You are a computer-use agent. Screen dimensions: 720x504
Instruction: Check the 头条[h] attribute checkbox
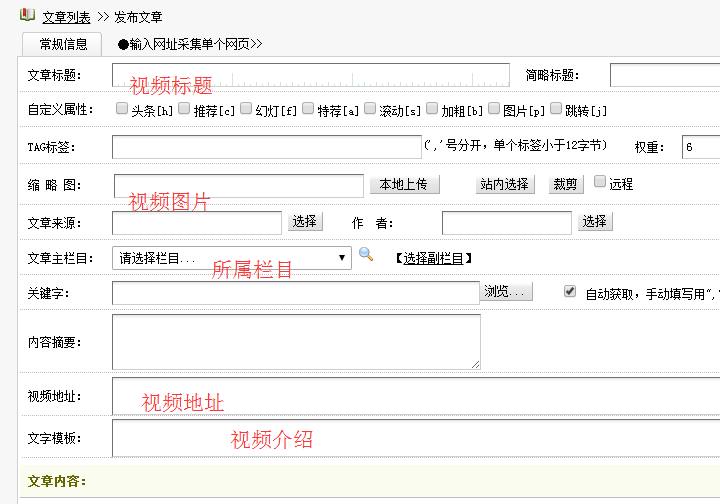122,108
